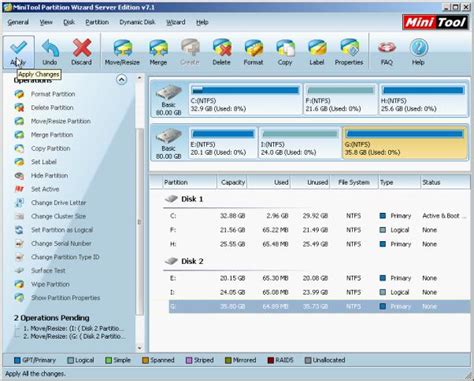Select C:(NTFS) partition block on disk map
This screenshot has height=381, width=474.
click(245, 99)
